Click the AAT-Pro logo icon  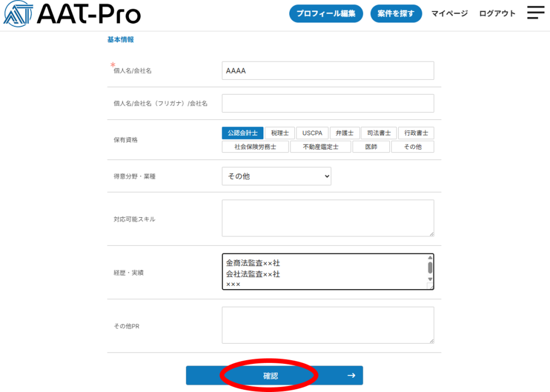tap(18, 14)
